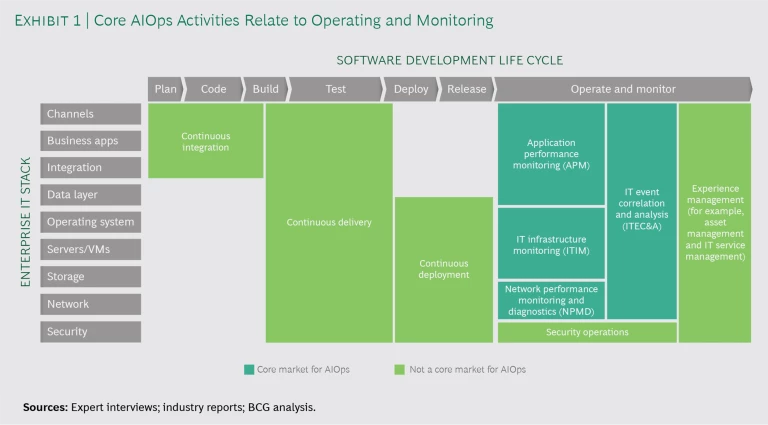The image size is (768, 425).
Task: Click the Continuous integration block
Action: point(205,141)
